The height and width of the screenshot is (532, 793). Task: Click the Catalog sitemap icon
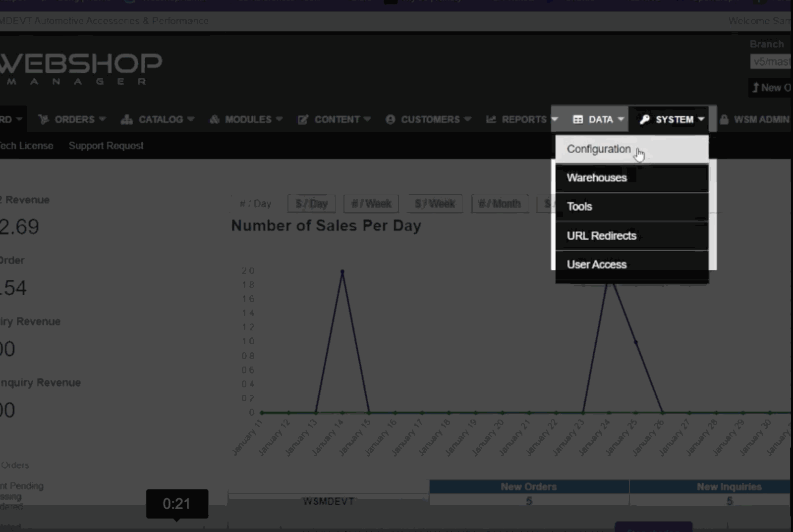coord(127,119)
